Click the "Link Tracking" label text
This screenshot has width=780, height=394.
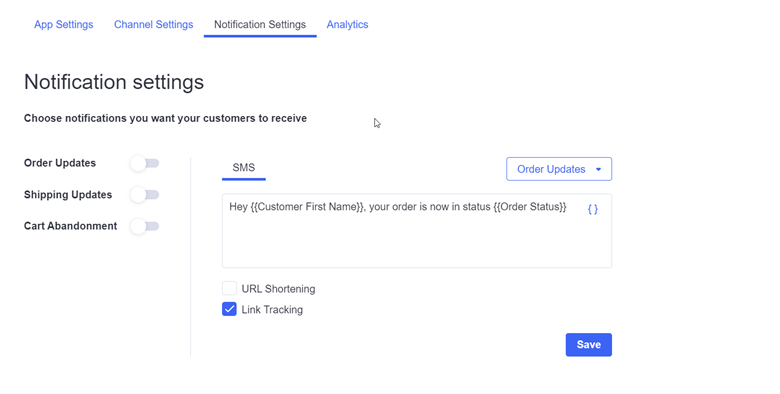point(272,309)
